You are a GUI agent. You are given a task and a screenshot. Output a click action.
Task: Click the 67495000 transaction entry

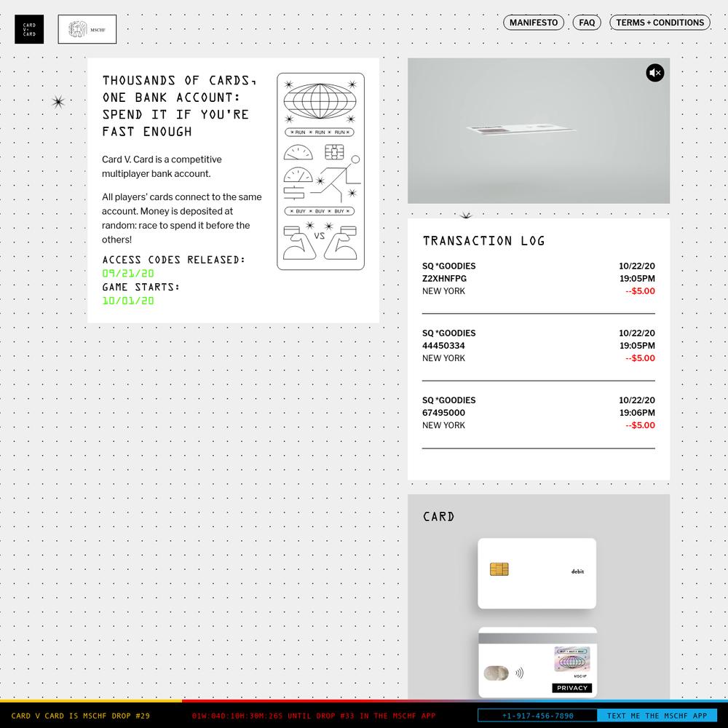(539, 413)
